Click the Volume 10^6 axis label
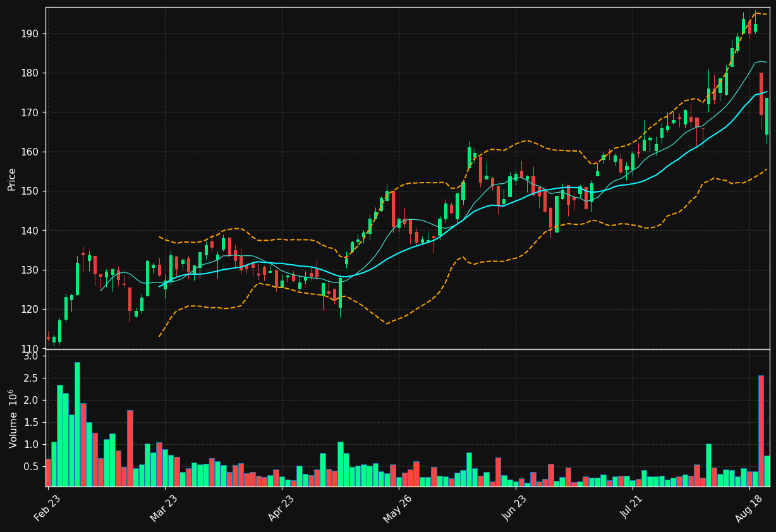Screen dimensions: 776x532 click(x=12, y=418)
